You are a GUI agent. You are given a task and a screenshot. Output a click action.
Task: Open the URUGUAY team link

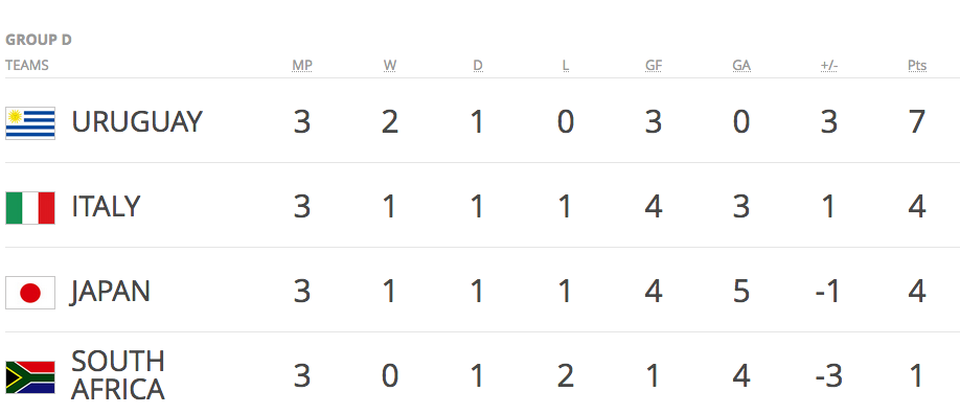click(x=137, y=122)
